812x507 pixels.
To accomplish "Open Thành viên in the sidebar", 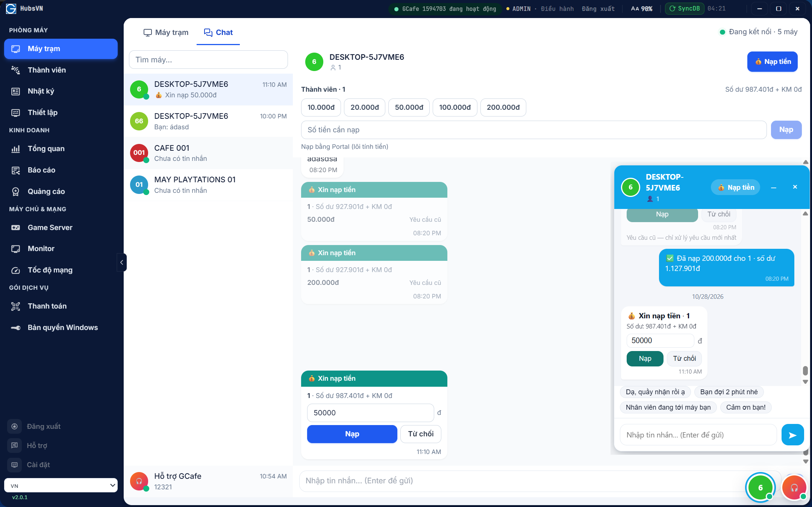I will pyautogui.click(x=61, y=70).
